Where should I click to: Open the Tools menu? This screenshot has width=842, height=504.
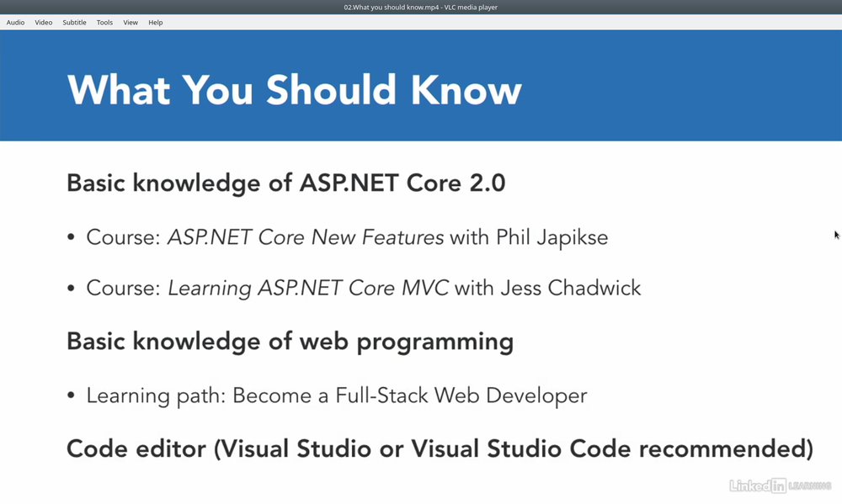[104, 23]
